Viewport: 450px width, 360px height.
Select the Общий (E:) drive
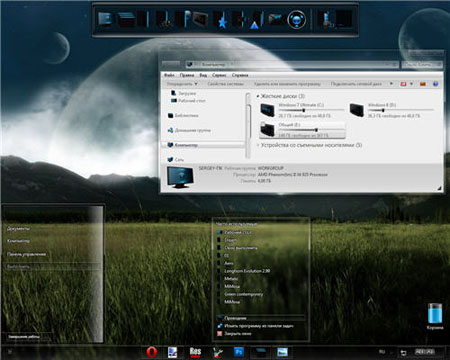[x=302, y=130]
